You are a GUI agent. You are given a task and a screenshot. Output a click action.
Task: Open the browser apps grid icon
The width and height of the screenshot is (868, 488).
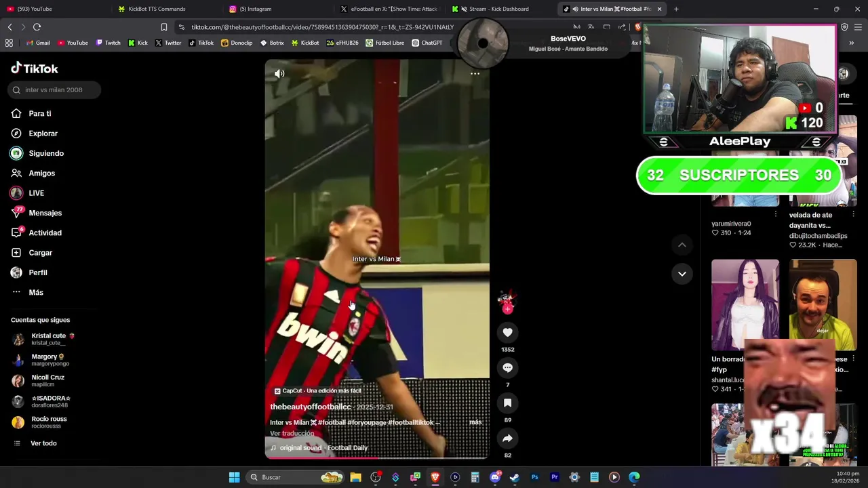(9, 43)
